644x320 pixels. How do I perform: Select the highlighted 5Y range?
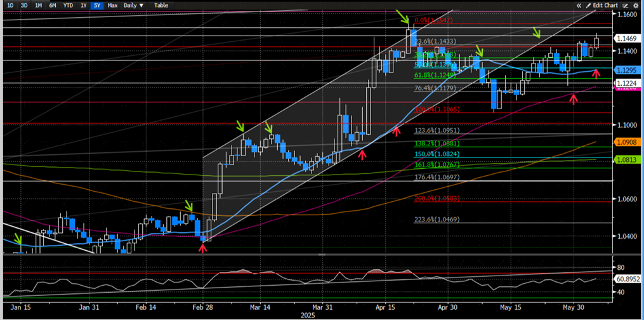[97, 5]
